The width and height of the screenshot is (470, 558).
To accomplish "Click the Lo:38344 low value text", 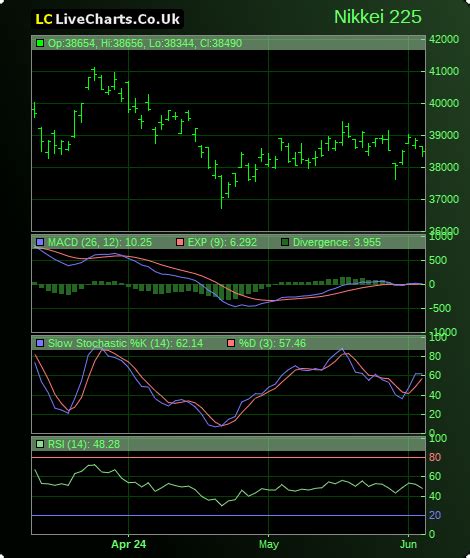I will 171,43.
